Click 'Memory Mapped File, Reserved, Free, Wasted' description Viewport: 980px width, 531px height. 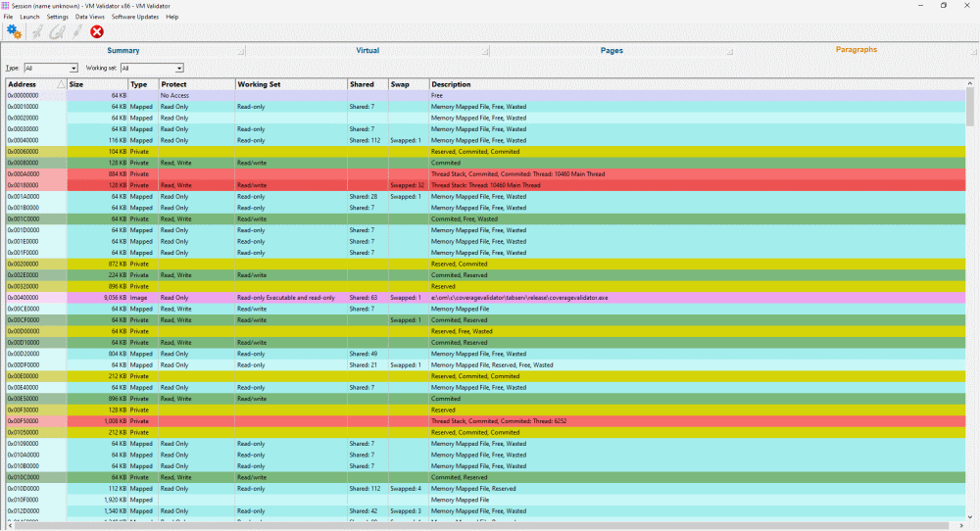492,365
